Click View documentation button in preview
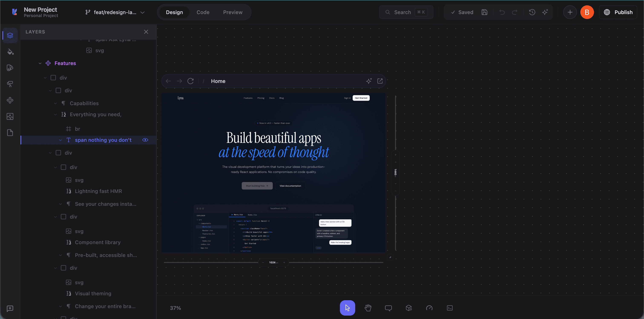The height and width of the screenshot is (319, 644). (x=290, y=186)
